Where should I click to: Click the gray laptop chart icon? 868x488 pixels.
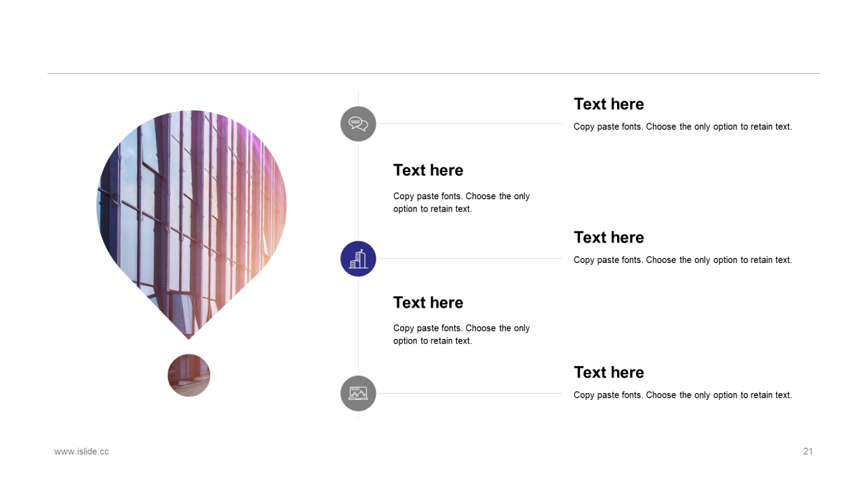pyautogui.click(x=358, y=393)
